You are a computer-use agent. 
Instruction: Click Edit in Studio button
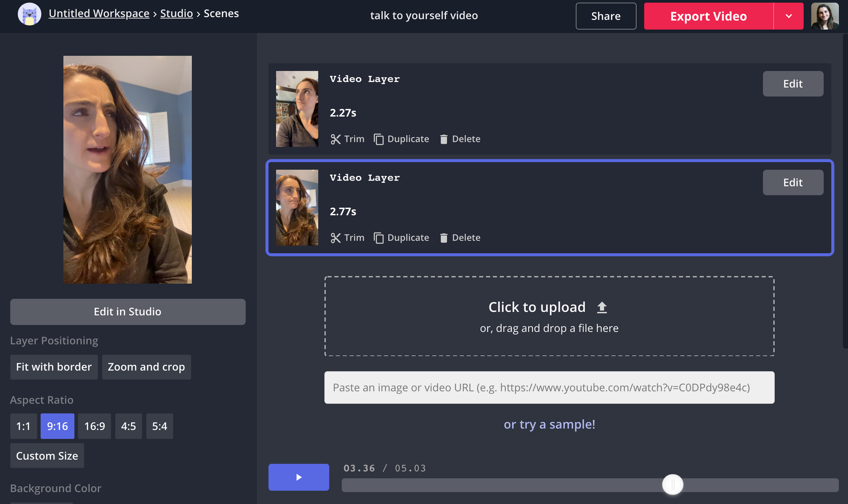click(128, 312)
